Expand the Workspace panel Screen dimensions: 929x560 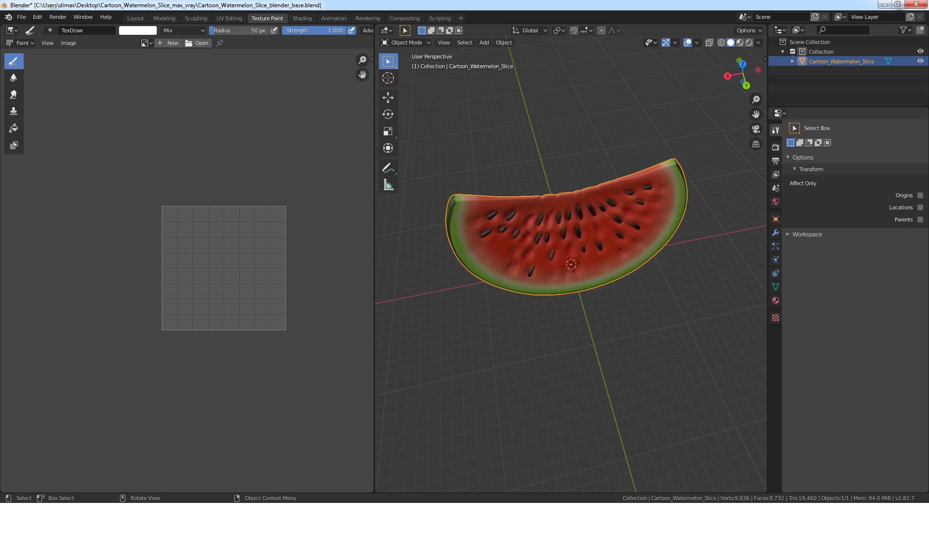(x=787, y=234)
